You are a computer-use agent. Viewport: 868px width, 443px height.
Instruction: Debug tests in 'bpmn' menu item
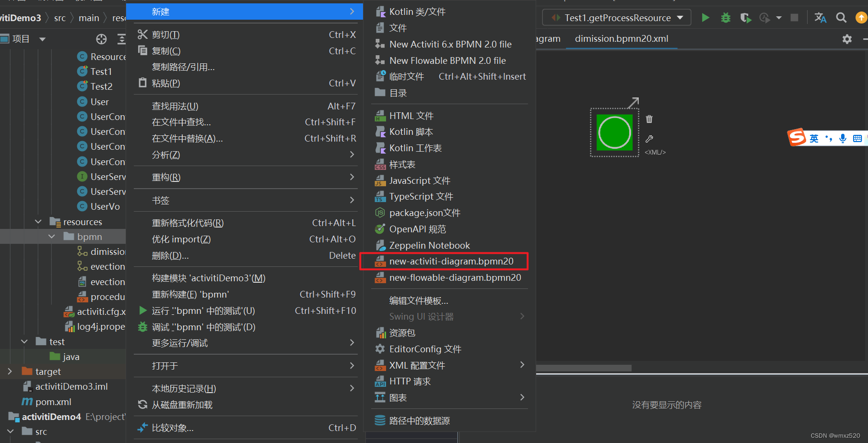(x=245, y=327)
